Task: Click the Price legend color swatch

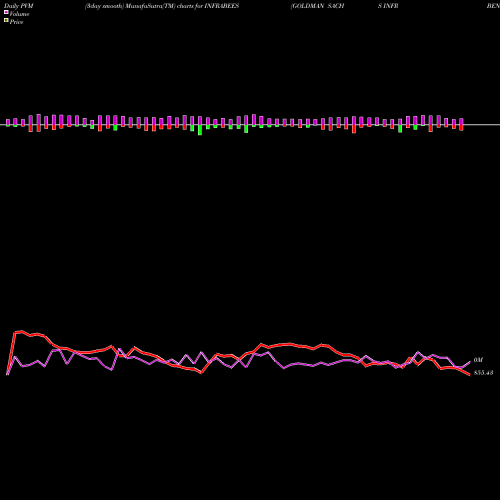Action: point(6,21)
